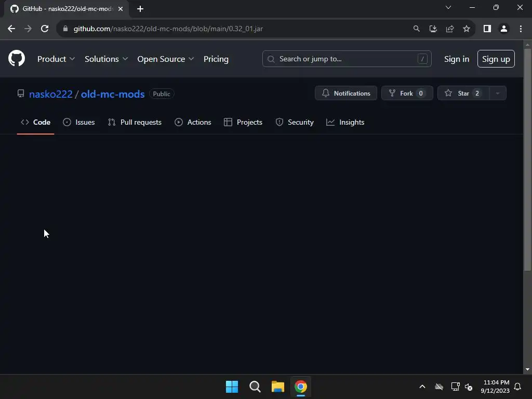Open the Actions tab

(x=193, y=122)
